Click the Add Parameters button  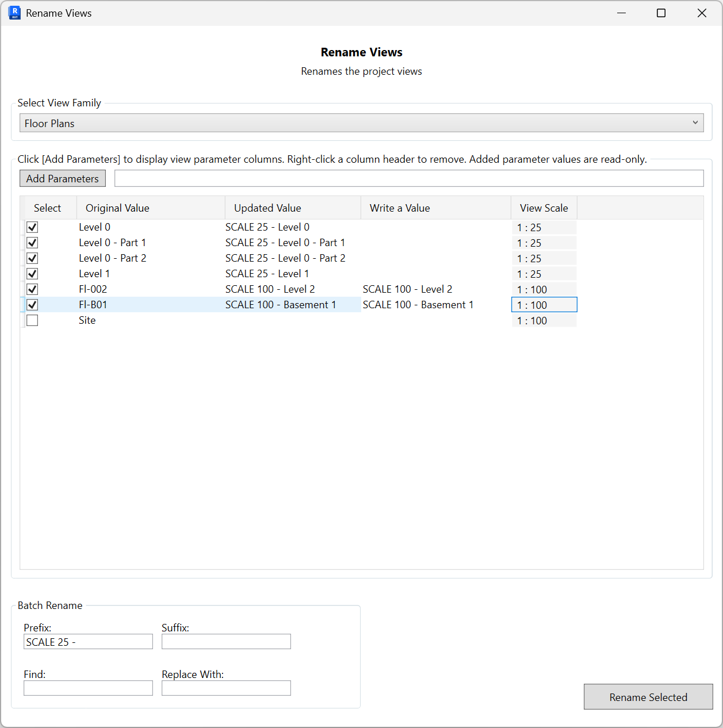(62, 178)
